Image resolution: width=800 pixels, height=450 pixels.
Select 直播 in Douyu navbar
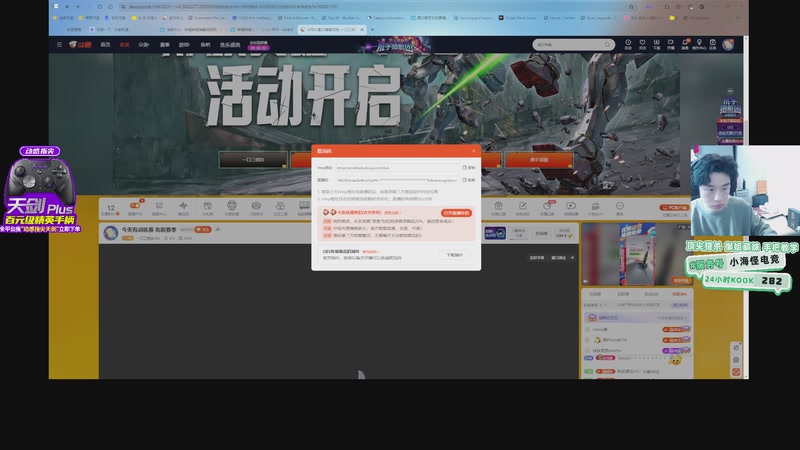click(124, 45)
